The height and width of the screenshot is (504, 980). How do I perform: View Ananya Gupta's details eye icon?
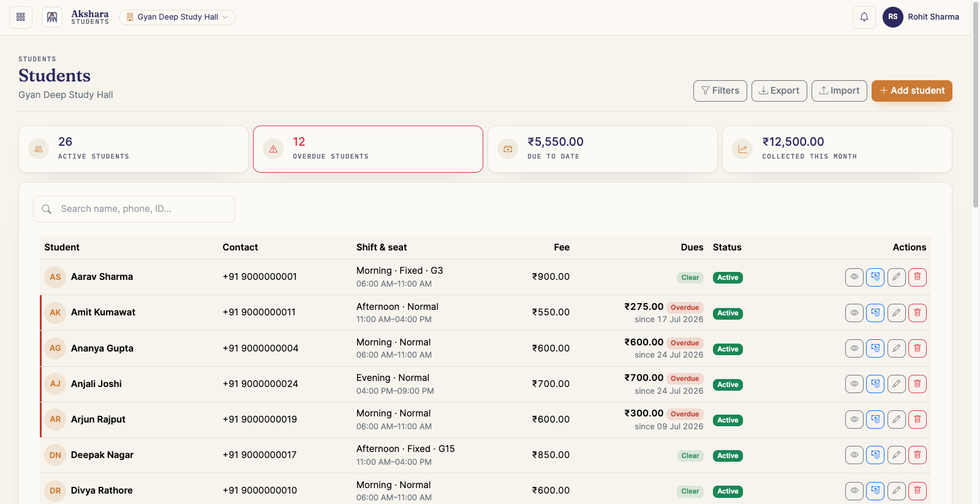[x=854, y=348]
